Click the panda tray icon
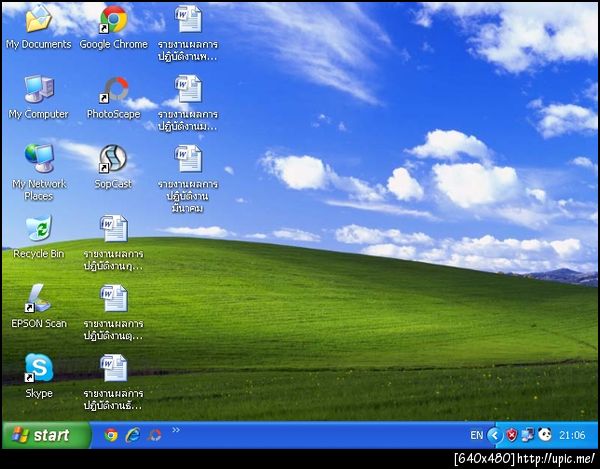Screen dimensions: 600x469 pyautogui.click(x=545, y=434)
